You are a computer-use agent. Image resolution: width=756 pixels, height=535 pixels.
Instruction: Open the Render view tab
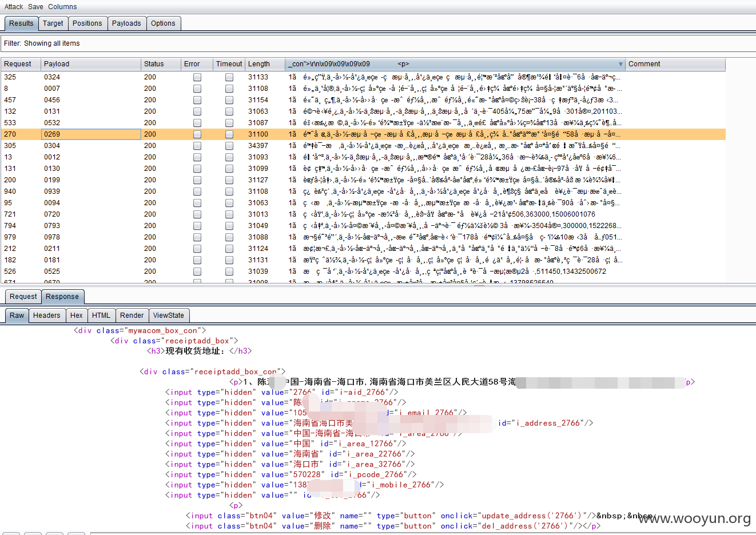(x=132, y=316)
